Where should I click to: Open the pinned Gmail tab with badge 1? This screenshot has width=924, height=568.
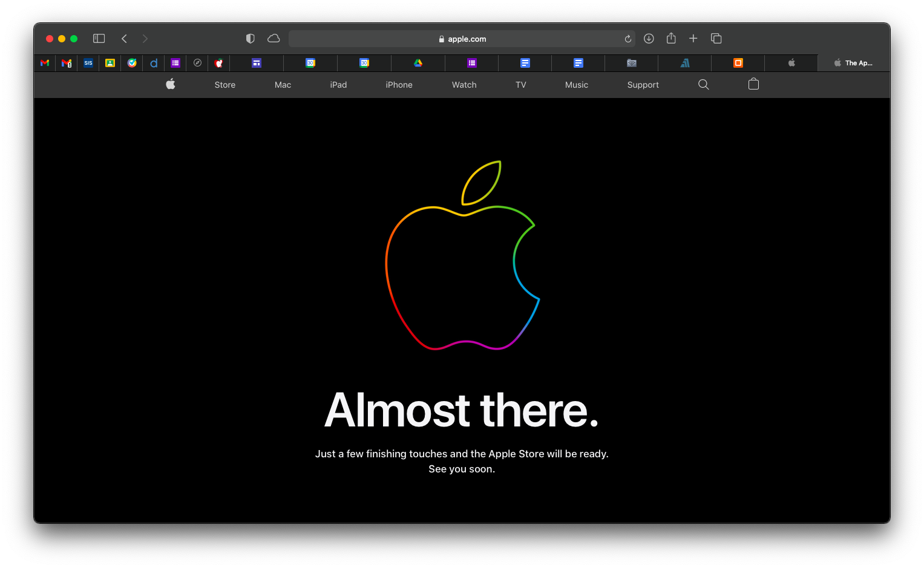(x=67, y=63)
